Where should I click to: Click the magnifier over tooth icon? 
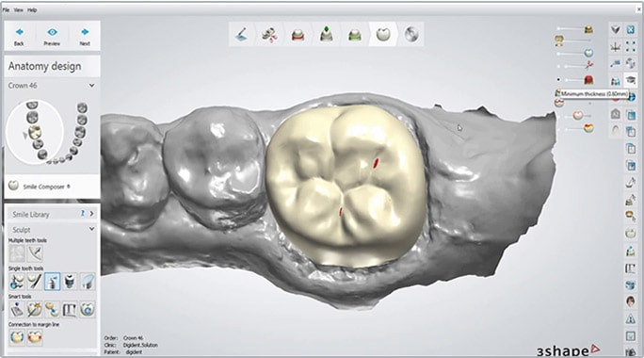(631, 217)
